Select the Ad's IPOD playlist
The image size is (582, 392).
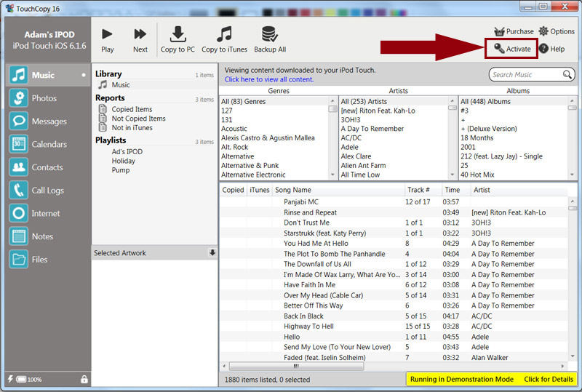click(x=127, y=151)
